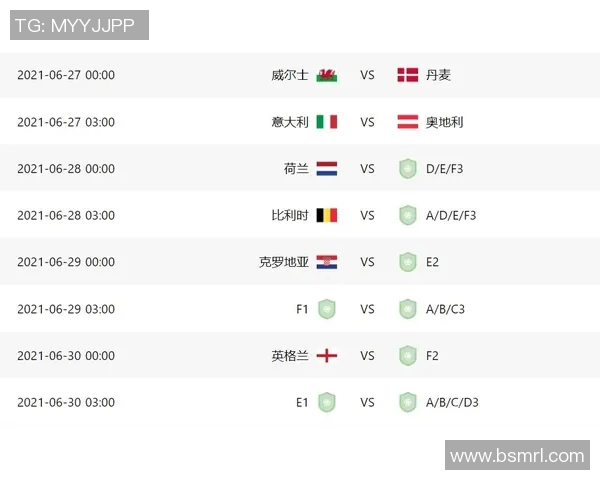
Task: Click the shield icon next to D/E/F3
Action: click(407, 169)
